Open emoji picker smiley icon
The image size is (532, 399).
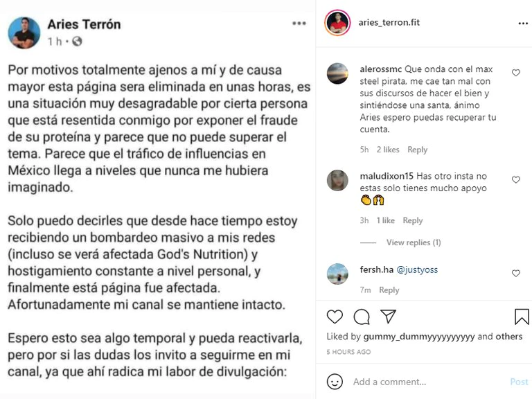coord(335,382)
